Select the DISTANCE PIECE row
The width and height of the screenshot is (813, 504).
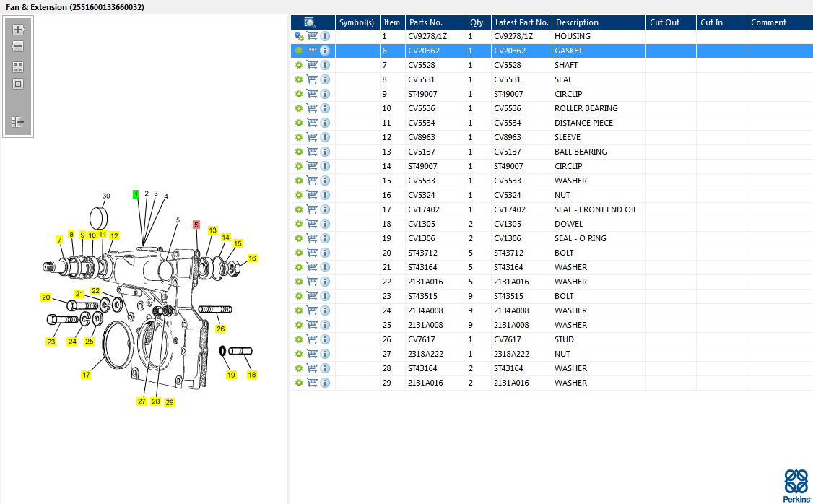(x=583, y=123)
